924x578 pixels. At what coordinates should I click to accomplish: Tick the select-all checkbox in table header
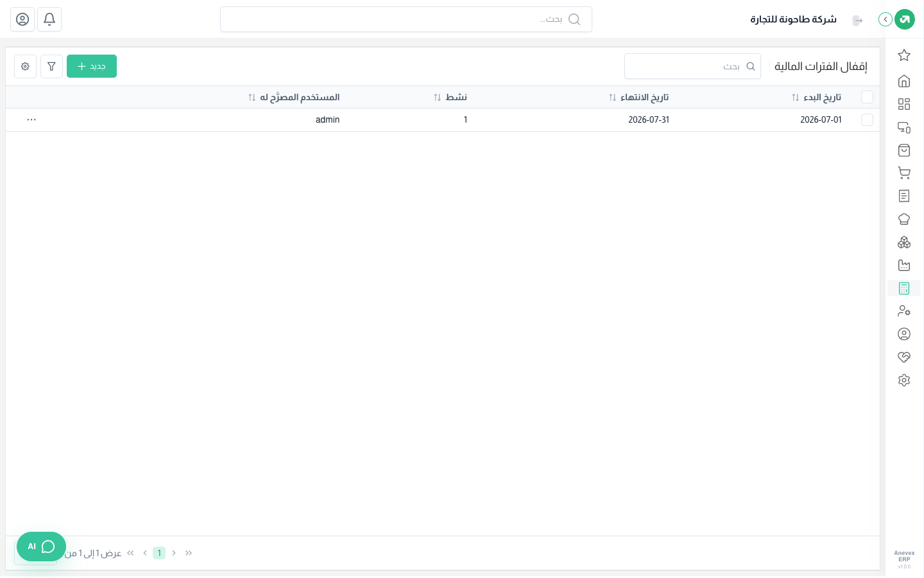tap(867, 97)
